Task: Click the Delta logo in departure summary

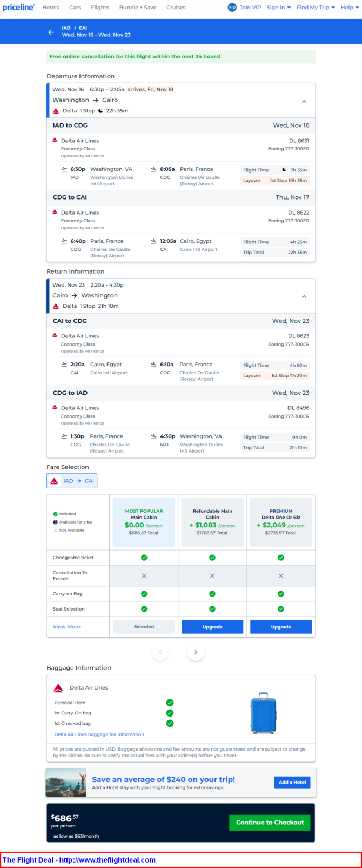Action: tap(56, 111)
